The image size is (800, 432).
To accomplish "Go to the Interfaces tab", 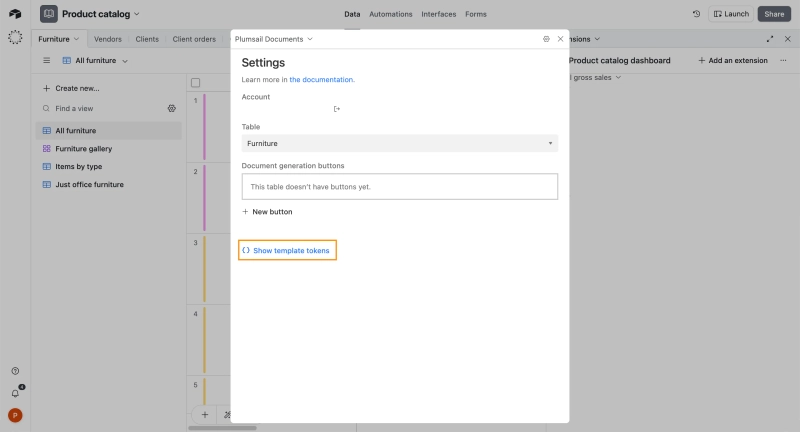I will tap(438, 14).
